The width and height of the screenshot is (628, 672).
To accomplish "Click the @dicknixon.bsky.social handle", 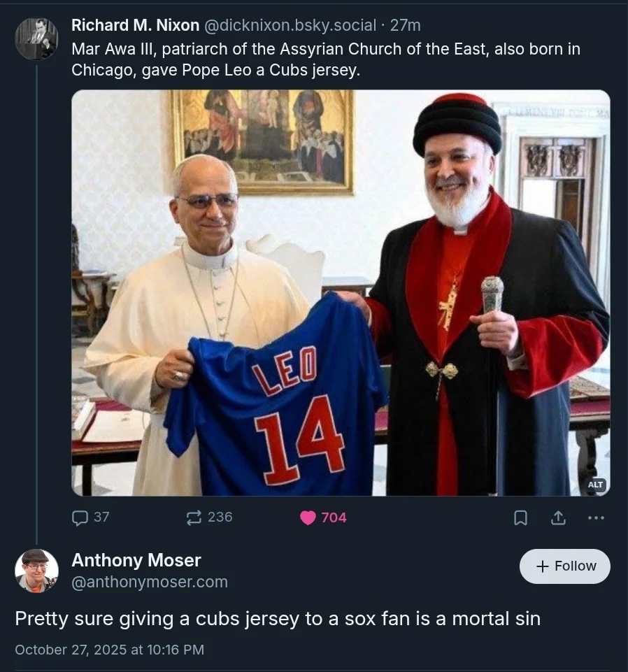I will 290,25.
